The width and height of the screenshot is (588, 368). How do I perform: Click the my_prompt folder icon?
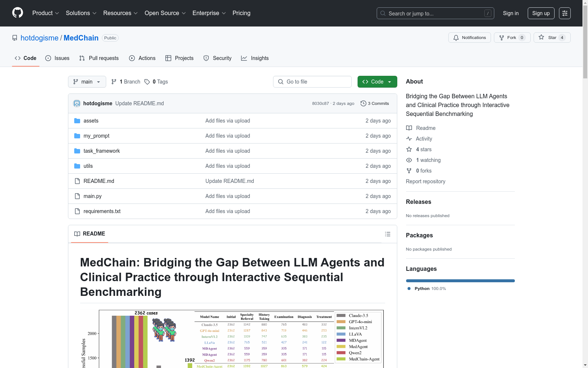pos(77,136)
